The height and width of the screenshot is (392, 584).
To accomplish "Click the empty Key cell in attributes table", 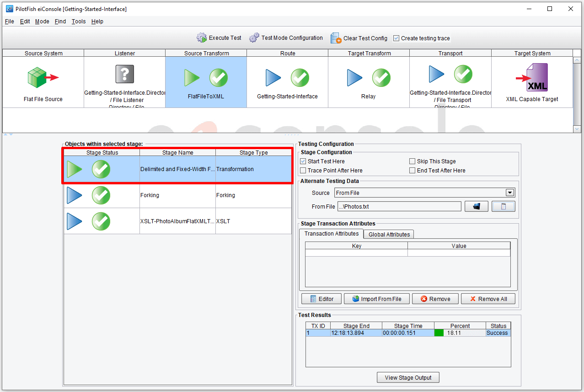I will tap(357, 253).
